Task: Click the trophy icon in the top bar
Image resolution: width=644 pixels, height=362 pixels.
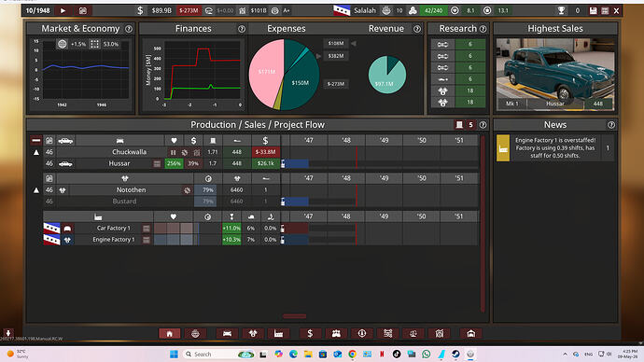Action: click(x=561, y=10)
